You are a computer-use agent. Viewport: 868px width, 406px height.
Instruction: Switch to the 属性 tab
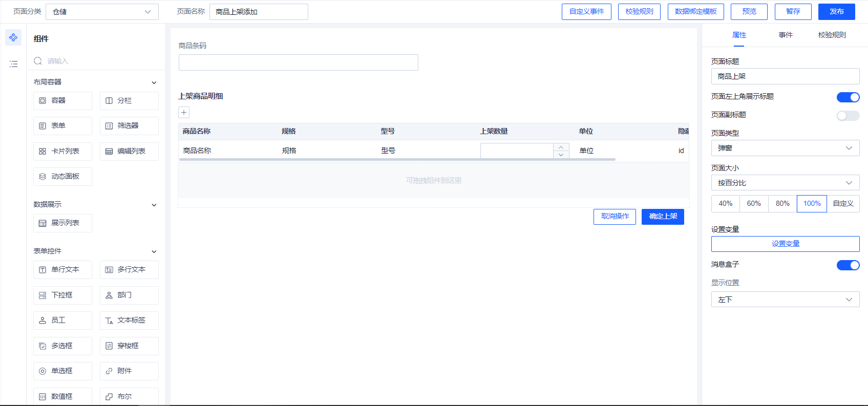[739, 35]
